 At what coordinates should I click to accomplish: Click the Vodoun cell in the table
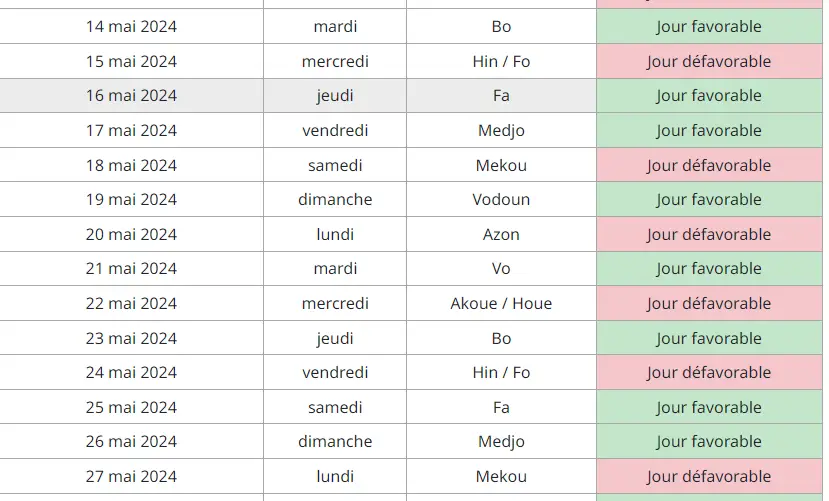pos(501,200)
